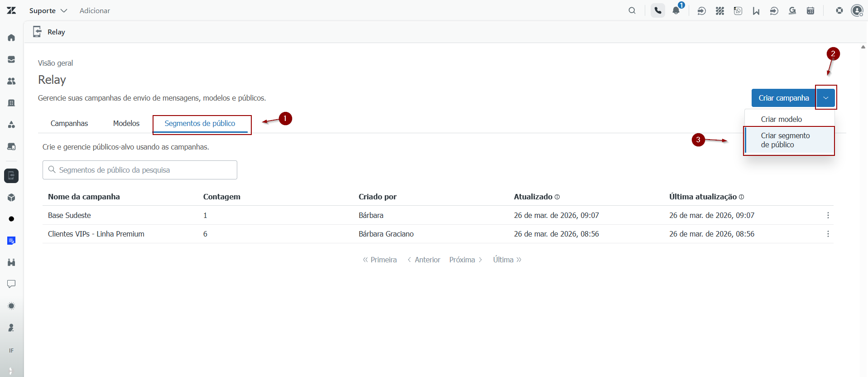Open the Customers people icon

11,81
